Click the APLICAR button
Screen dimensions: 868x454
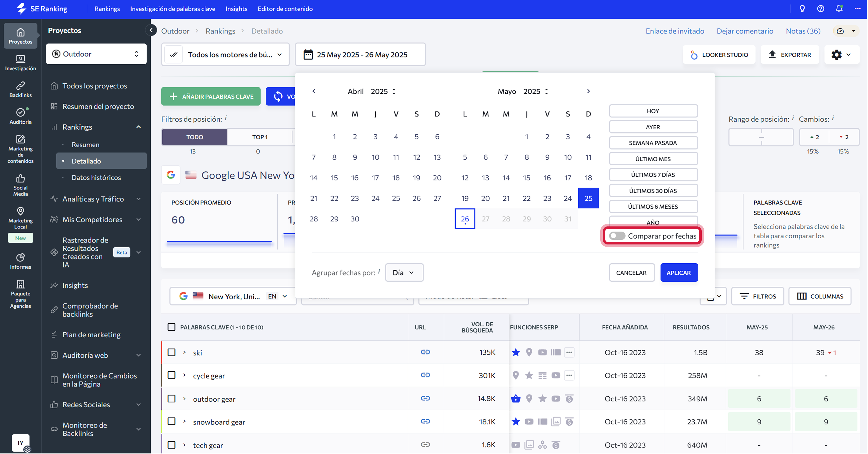679,272
